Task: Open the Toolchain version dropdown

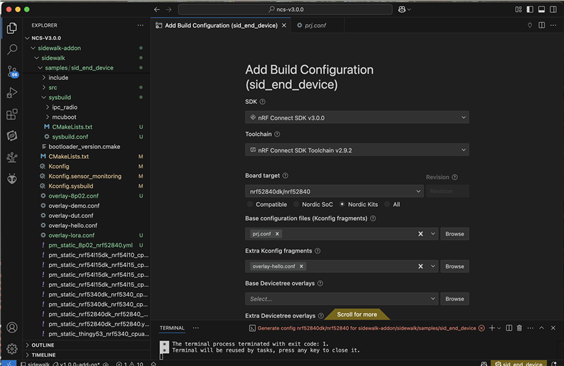Action: click(x=357, y=150)
